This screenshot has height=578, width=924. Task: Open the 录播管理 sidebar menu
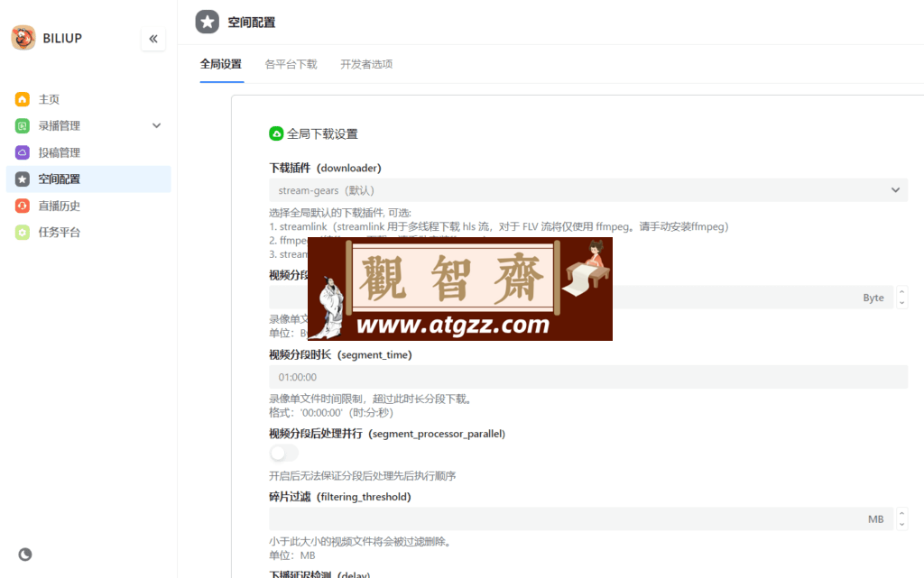88,125
